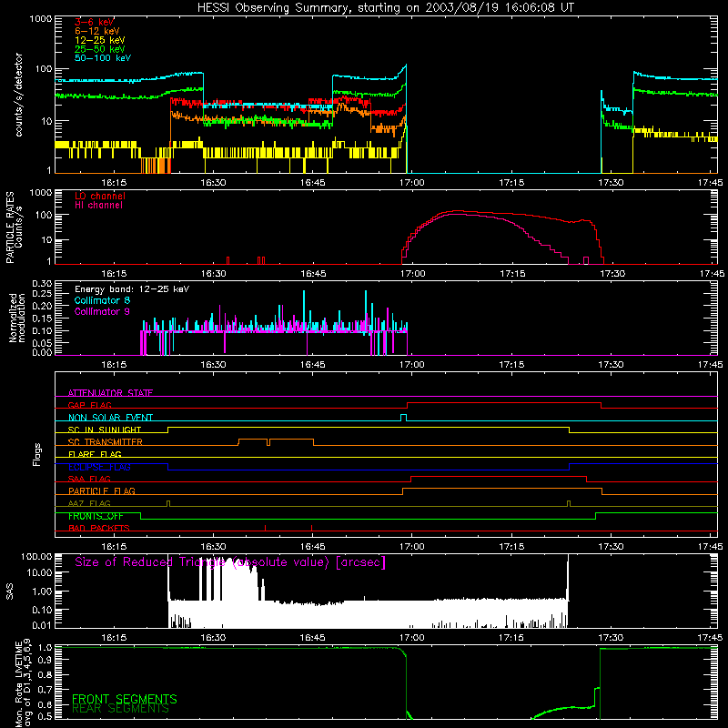Click the 'Size of Reduced Triangle' caption

pos(230,562)
